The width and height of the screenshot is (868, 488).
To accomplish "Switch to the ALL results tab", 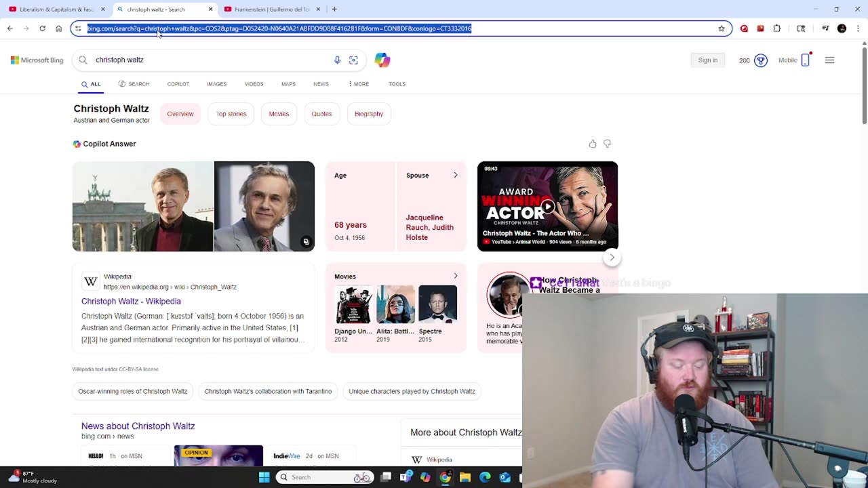I will click(x=90, y=84).
